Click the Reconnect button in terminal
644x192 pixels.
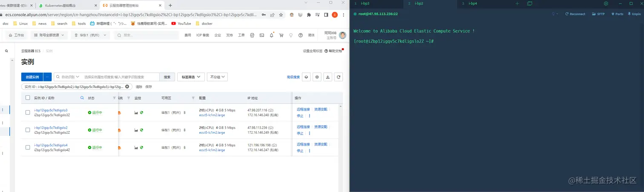point(575,14)
